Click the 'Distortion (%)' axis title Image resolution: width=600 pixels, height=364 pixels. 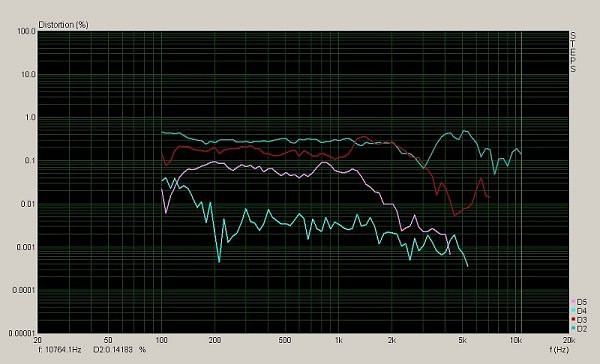64,25
